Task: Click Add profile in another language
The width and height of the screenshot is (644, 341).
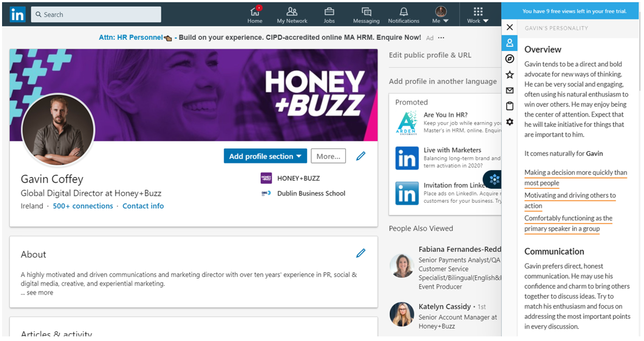Action: [x=443, y=82]
